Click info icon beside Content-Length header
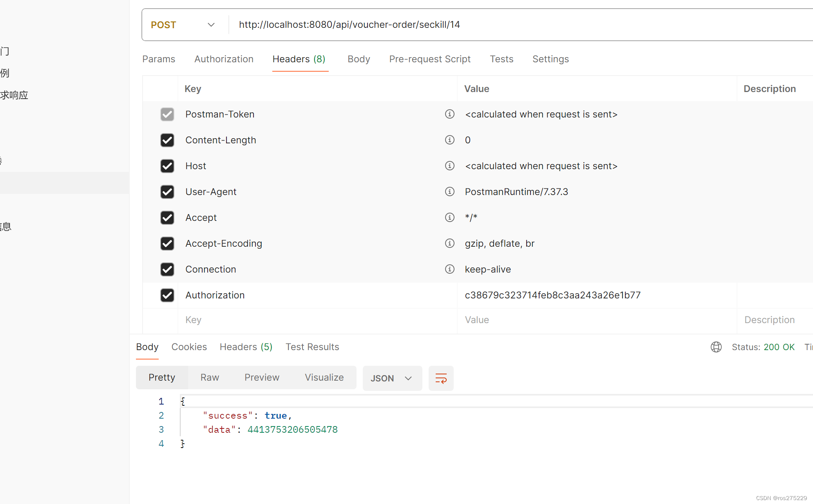 click(x=449, y=140)
